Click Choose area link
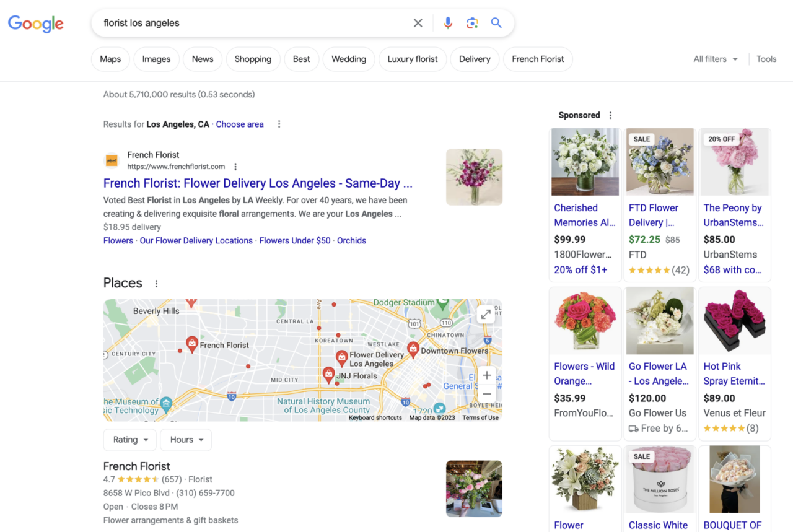Viewport: 793px width, 532px height. point(240,124)
